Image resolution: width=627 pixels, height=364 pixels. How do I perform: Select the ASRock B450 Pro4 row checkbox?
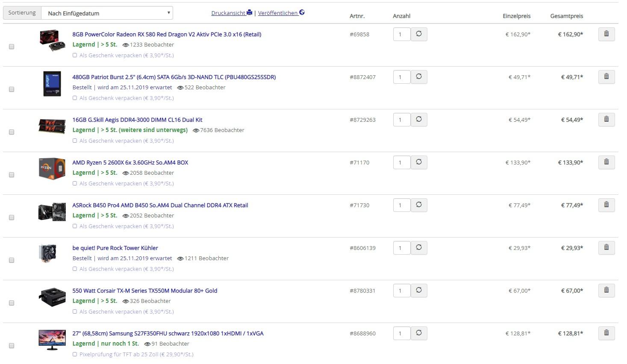pyautogui.click(x=12, y=217)
